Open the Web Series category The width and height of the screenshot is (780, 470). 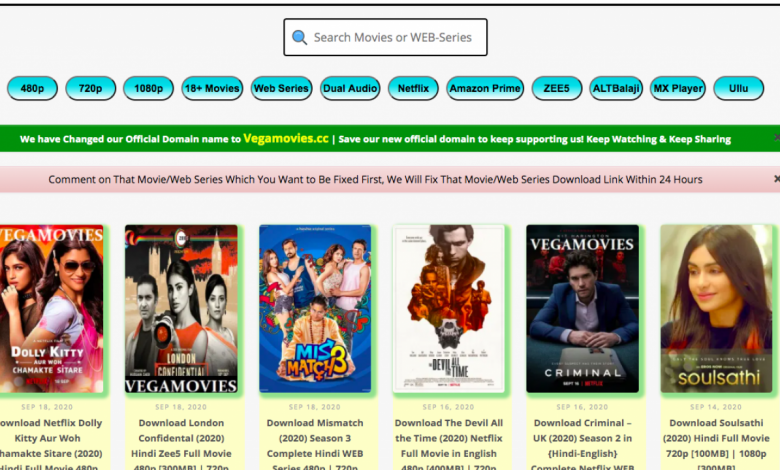(x=282, y=89)
